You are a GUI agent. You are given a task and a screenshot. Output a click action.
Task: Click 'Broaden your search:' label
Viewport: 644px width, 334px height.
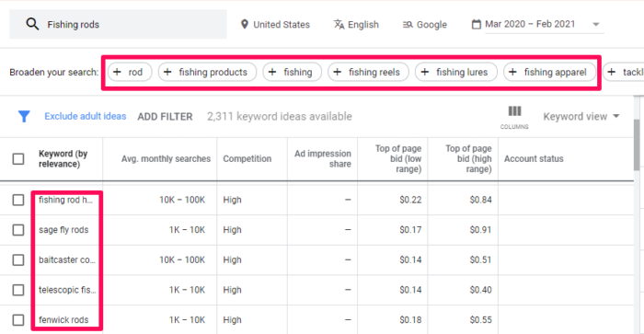(x=53, y=73)
